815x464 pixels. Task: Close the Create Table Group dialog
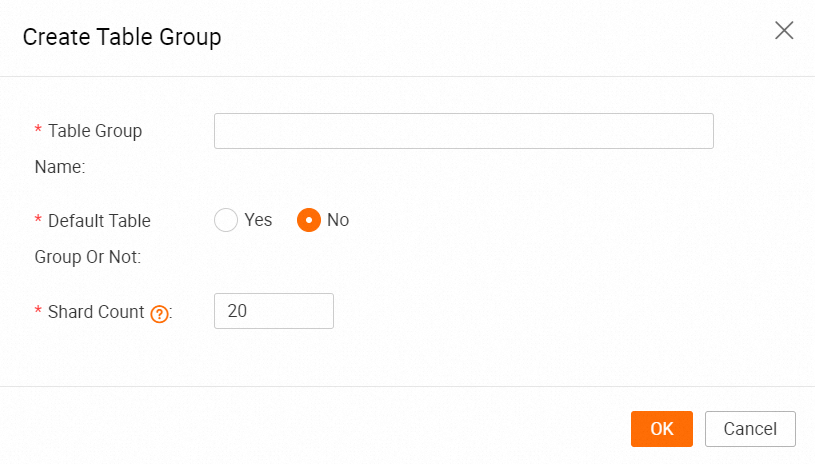784,30
